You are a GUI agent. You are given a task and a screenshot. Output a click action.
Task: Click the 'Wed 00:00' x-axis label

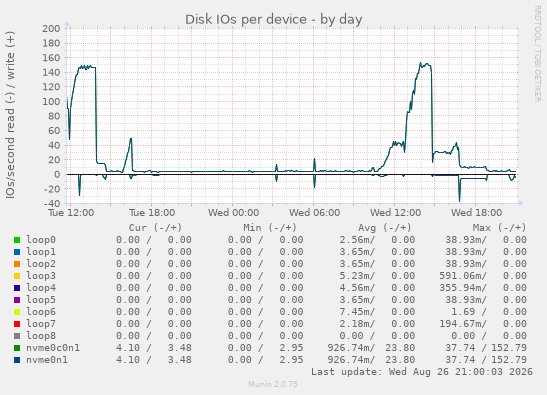click(233, 213)
